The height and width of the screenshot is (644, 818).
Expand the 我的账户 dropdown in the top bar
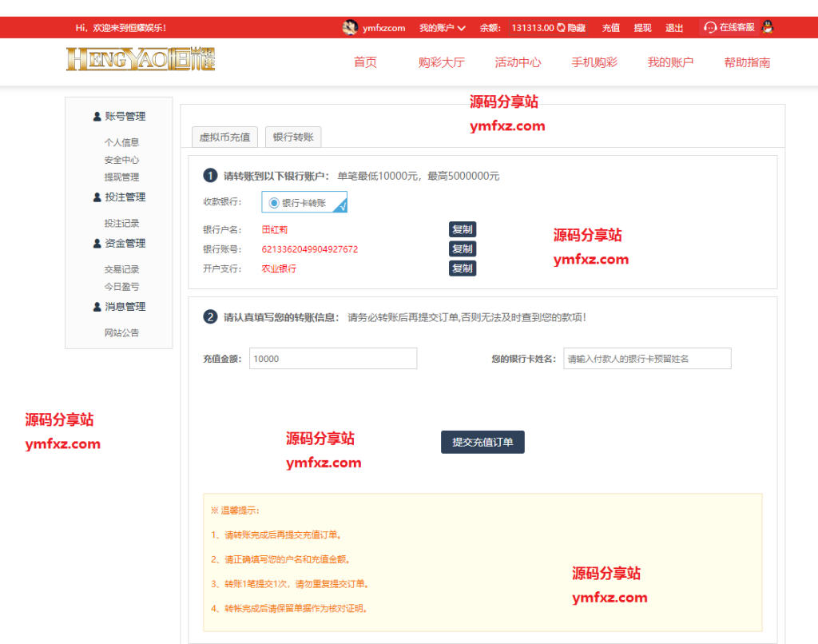click(440, 27)
